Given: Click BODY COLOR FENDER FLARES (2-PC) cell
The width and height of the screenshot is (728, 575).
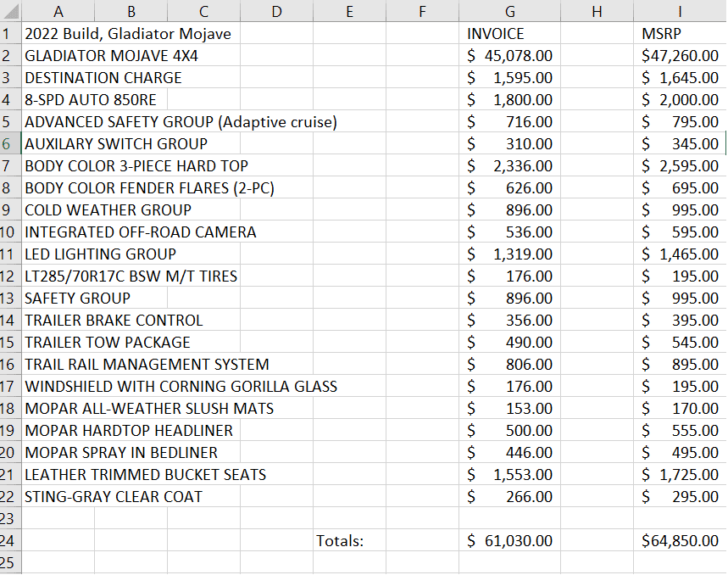Looking at the screenshot, I should tap(149, 187).
